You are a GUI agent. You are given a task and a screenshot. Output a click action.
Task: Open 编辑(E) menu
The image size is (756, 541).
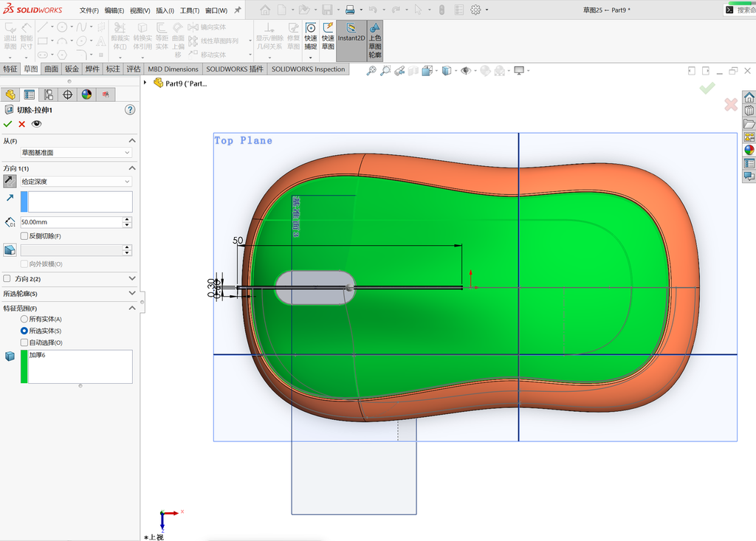coord(114,10)
